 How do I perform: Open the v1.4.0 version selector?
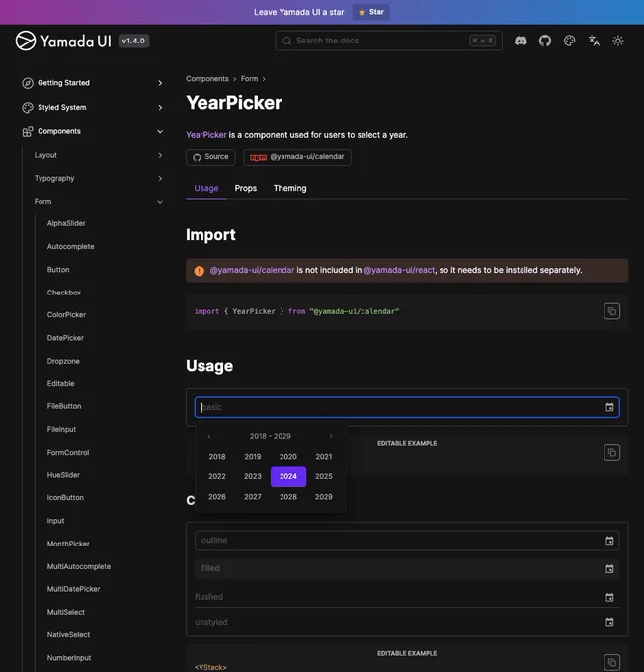[x=133, y=42]
